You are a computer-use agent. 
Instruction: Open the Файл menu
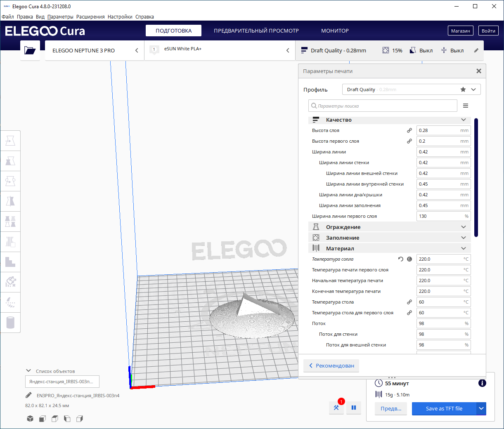(x=8, y=17)
